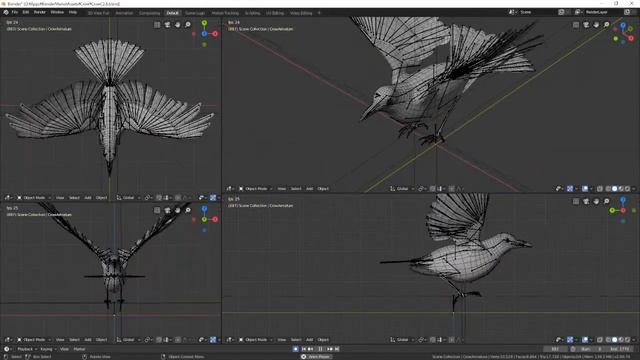The width and height of the screenshot is (640, 360).
Task: Toggle snapping magnet in top-left viewport header
Action: pos(159,198)
